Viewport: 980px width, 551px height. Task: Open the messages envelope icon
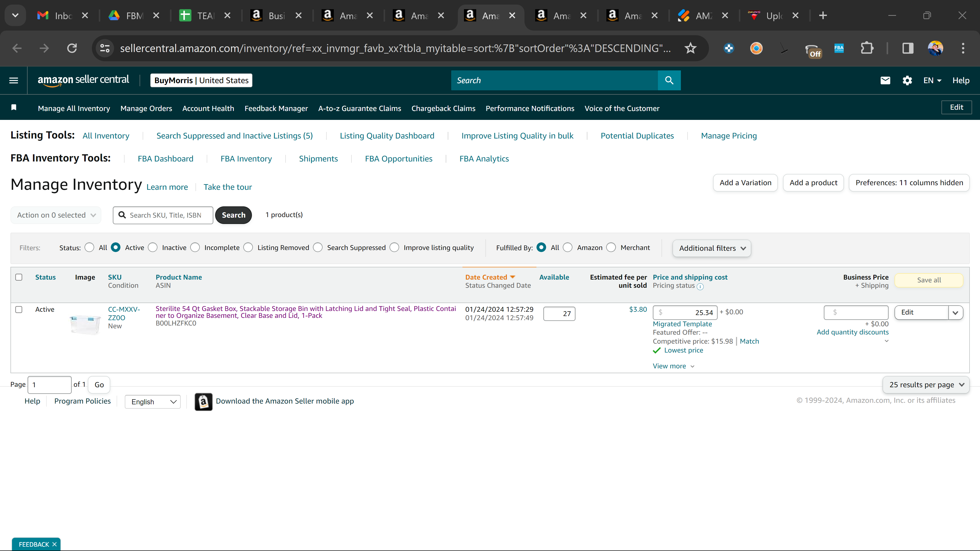(x=885, y=80)
